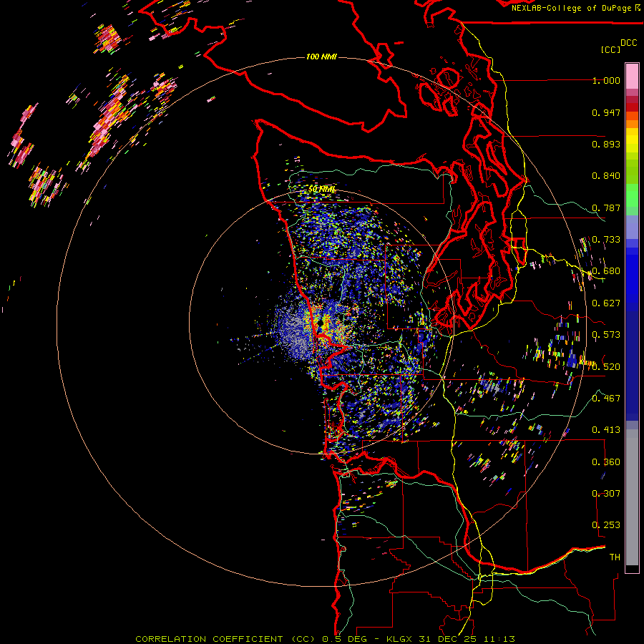Click the 100 NMI range ring label
This screenshot has height=644, width=644.
321,57
